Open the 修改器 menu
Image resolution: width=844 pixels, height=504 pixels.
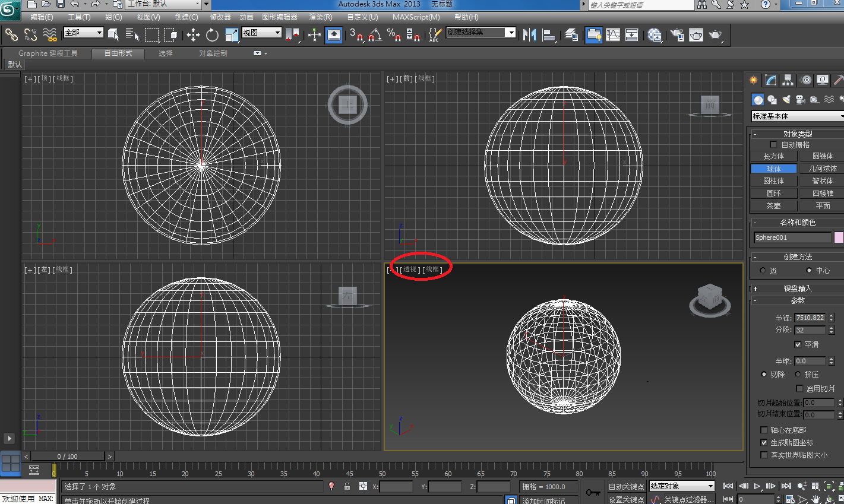pos(220,17)
